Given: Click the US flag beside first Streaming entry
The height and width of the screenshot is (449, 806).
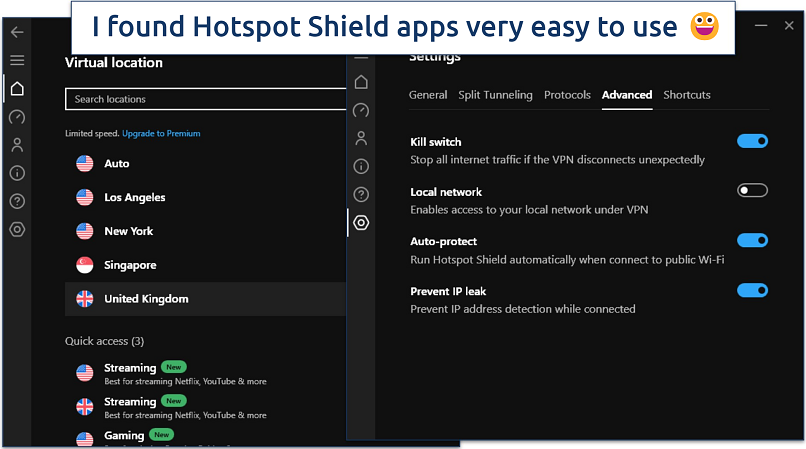Looking at the screenshot, I should 85,373.
